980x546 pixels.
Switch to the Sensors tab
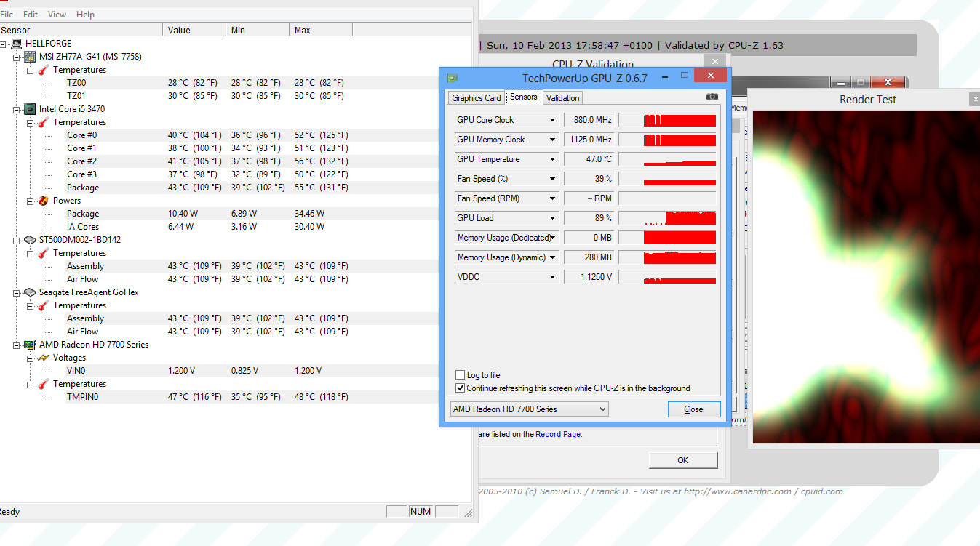pyautogui.click(x=524, y=97)
